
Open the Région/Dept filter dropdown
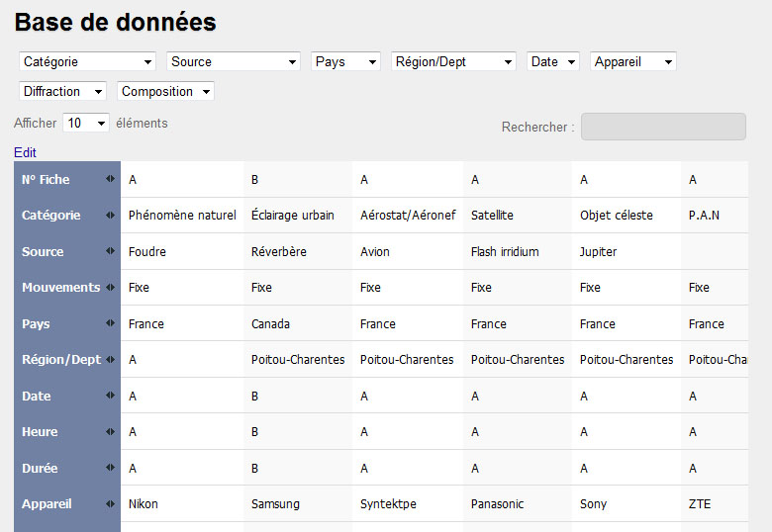pyautogui.click(x=453, y=61)
